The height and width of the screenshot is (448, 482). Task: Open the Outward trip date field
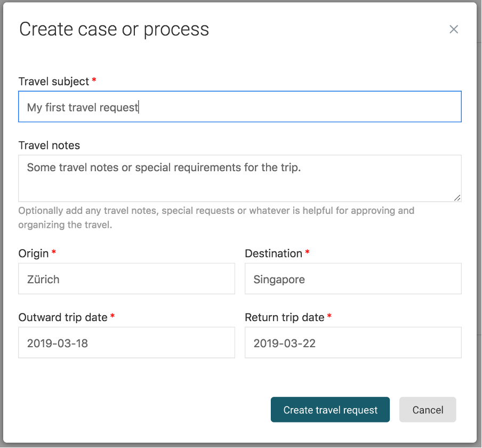coord(126,342)
